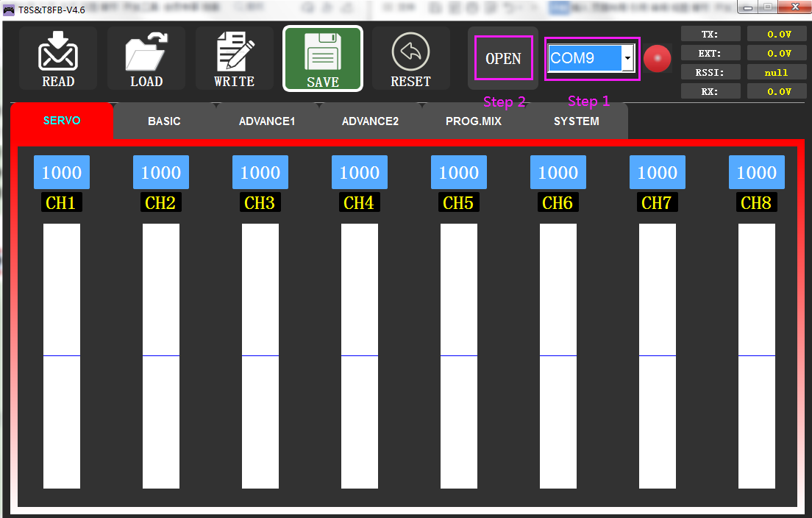Go to the ADVANCE2 tab

(x=370, y=121)
